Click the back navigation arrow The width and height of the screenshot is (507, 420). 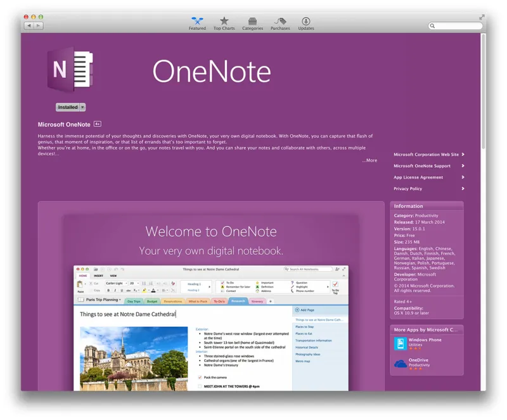pos(28,25)
